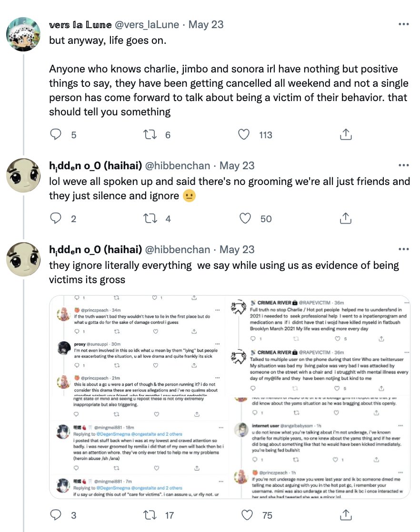The image size is (420, 532).
Task: Open more menu on haihai's second reply
Action: click(x=404, y=249)
